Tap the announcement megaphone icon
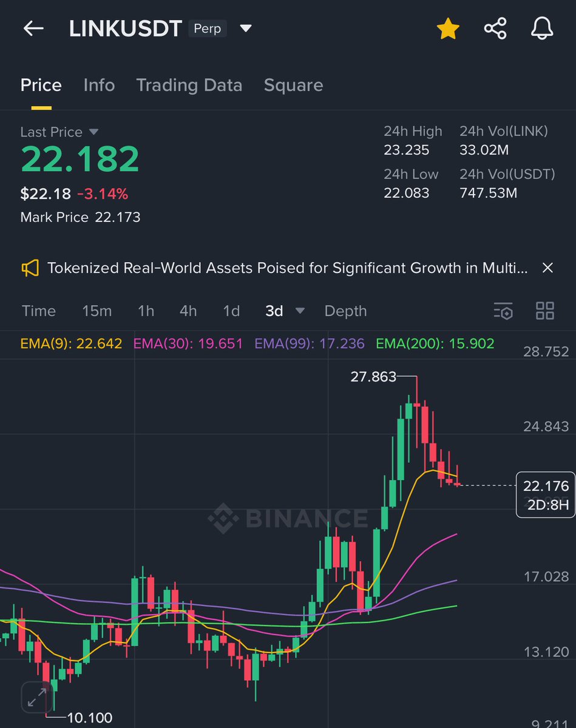Screen dimensions: 576x728 [30, 268]
